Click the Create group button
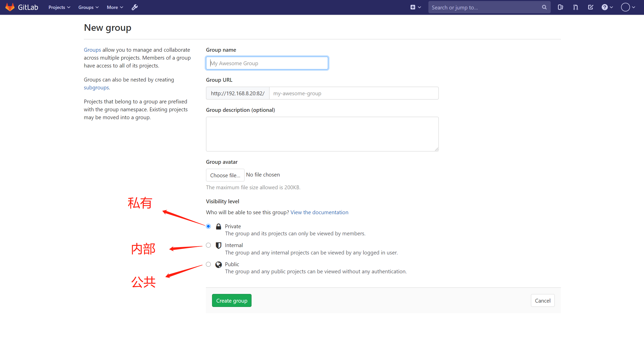644x351 pixels. [232, 301]
